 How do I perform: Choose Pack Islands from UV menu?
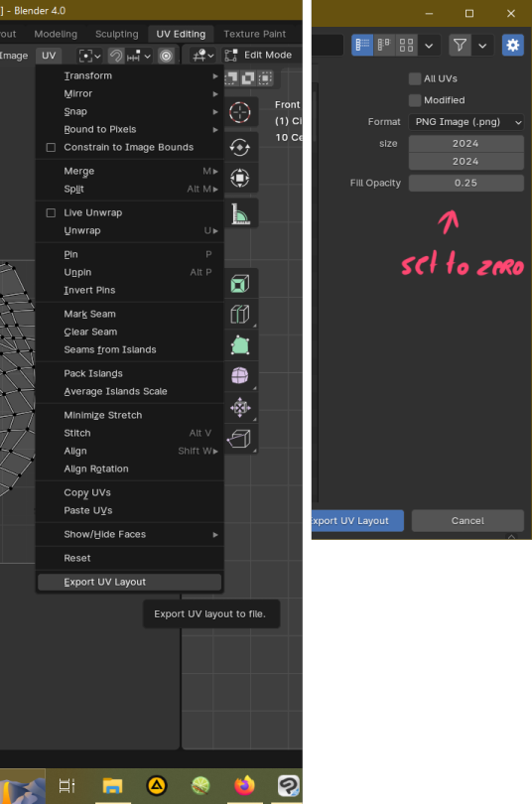click(130, 373)
